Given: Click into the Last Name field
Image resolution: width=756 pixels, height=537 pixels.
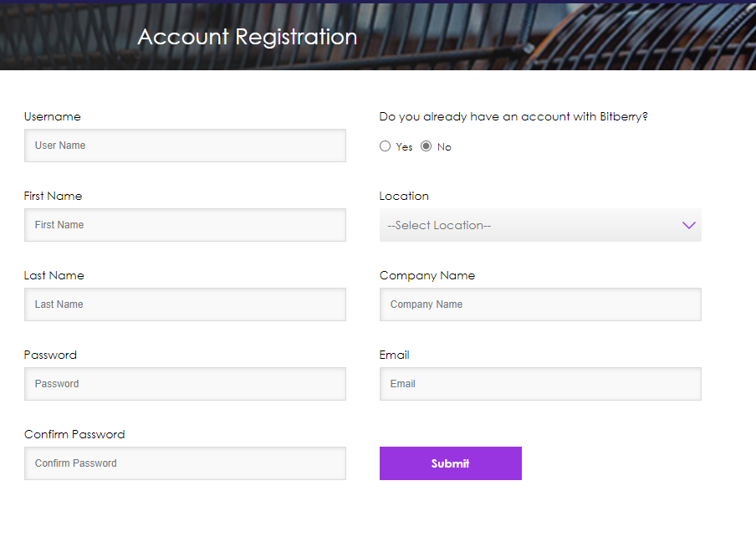Looking at the screenshot, I should click(185, 304).
